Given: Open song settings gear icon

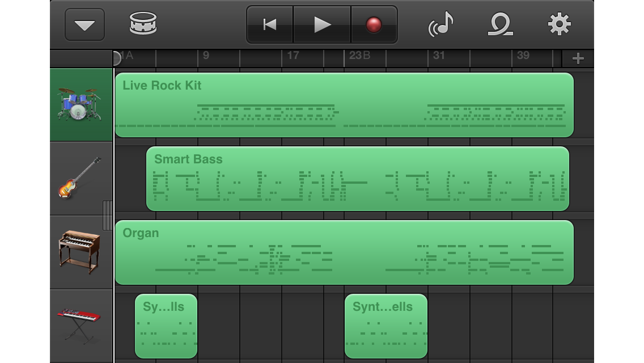Looking at the screenshot, I should point(560,24).
